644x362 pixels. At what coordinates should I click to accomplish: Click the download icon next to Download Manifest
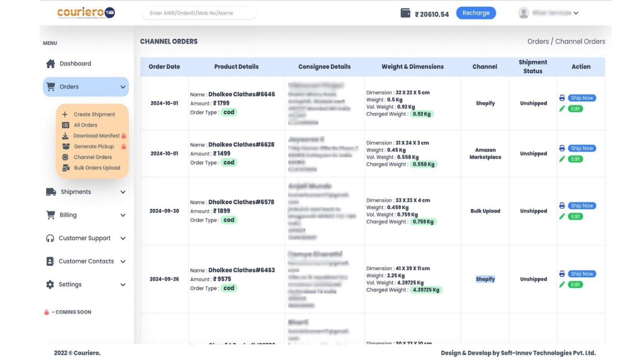tap(65, 136)
